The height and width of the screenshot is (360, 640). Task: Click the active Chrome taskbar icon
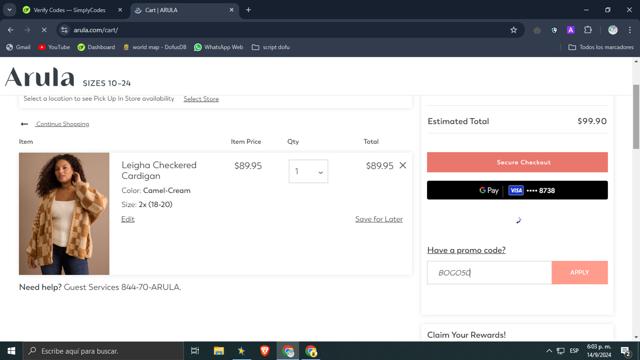[x=288, y=351]
